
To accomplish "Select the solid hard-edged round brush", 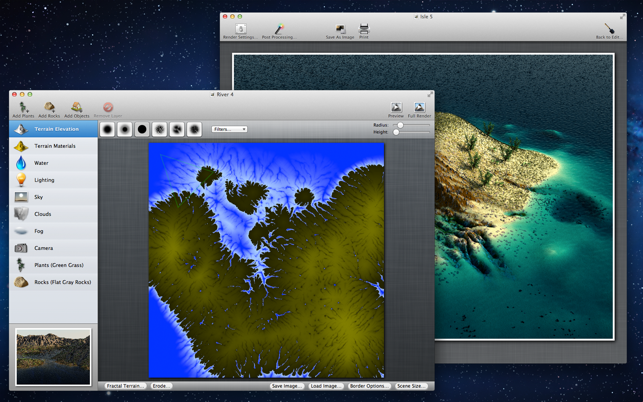I will pos(142,129).
